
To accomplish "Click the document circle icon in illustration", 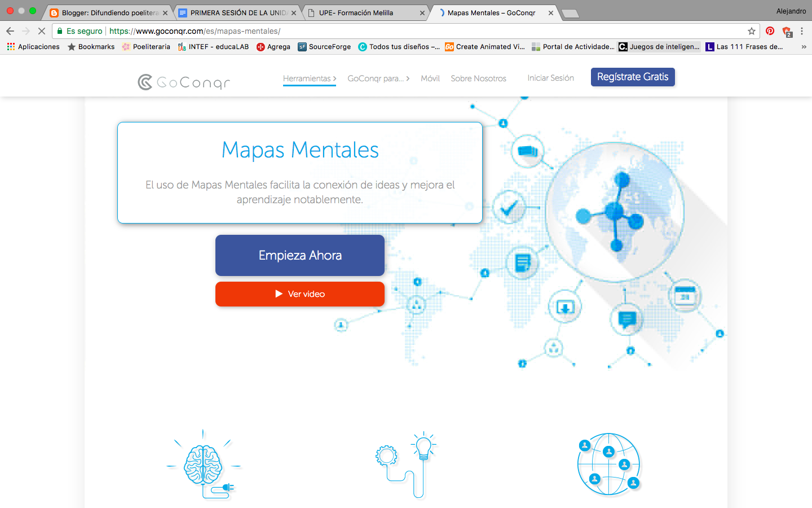I will [522, 262].
